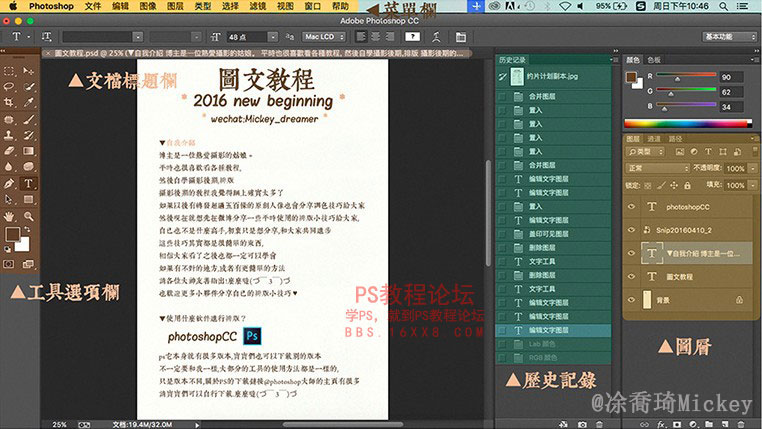Hide the Snip20160410_2 layer
762x429 pixels.
631,230
